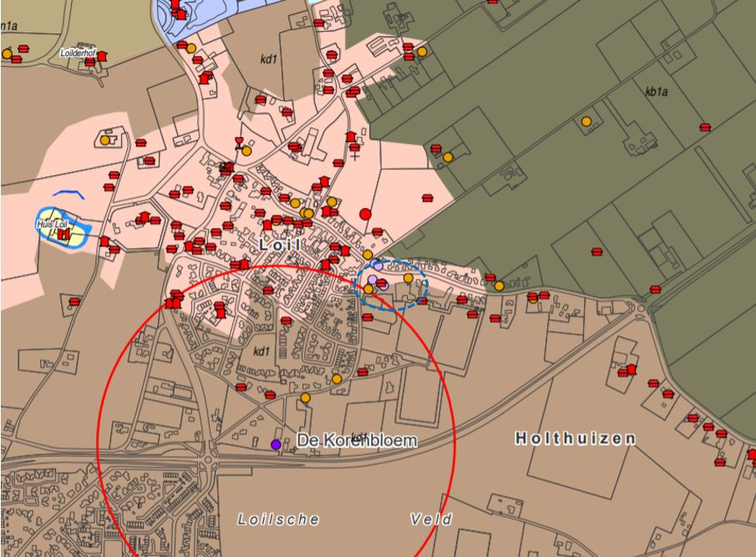Click the orange dot inside blue dashed ellipse
The image size is (756, 557).
coord(408,277)
